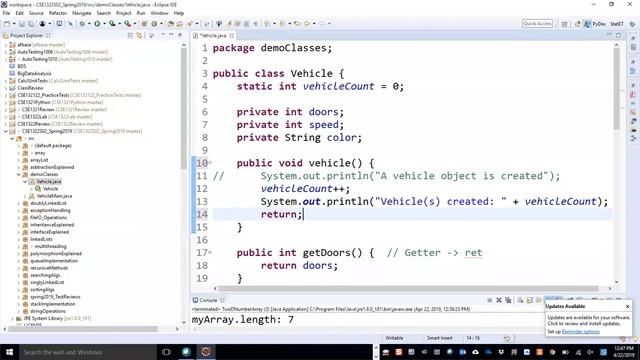Image resolution: width=640 pixels, height=360 pixels.
Task: Click the New Java Package icon
Action: tap(144, 24)
